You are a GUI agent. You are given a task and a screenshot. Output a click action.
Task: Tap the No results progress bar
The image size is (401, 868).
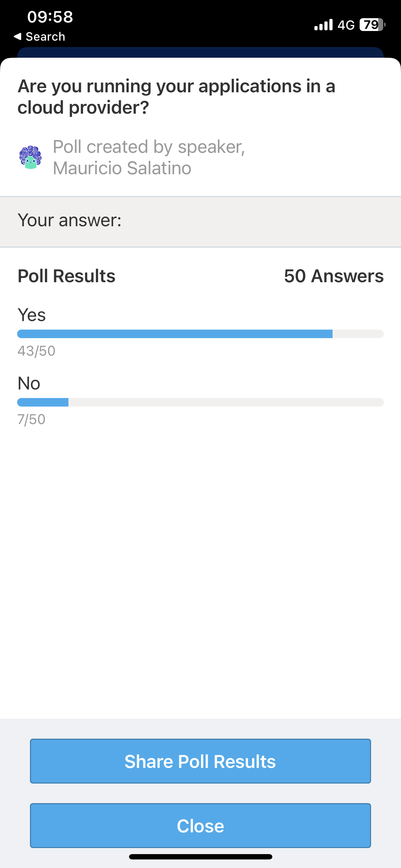(x=200, y=402)
